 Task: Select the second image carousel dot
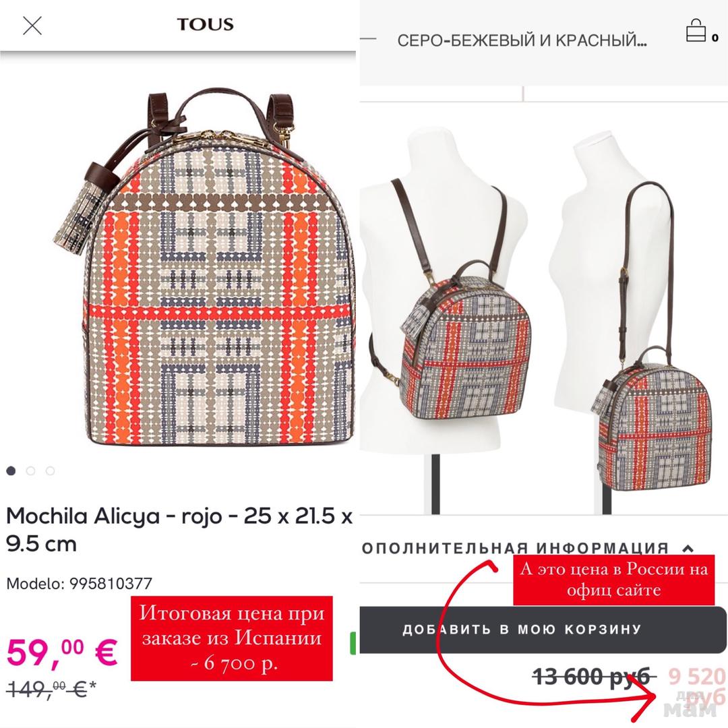(x=30, y=471)
